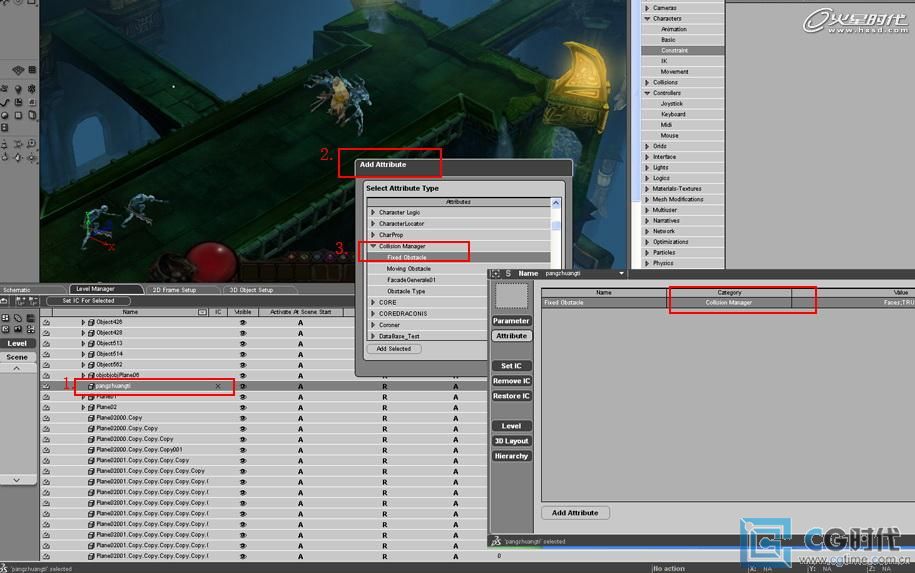Toggle visibility eye of objobjobjPlane06

[243, 375]
